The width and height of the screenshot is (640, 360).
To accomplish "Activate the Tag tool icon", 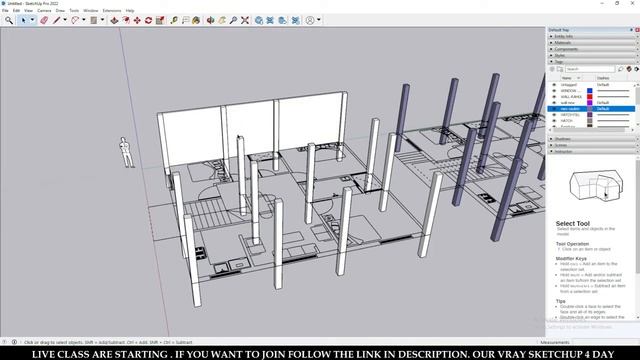I will [x=621, y=69].
